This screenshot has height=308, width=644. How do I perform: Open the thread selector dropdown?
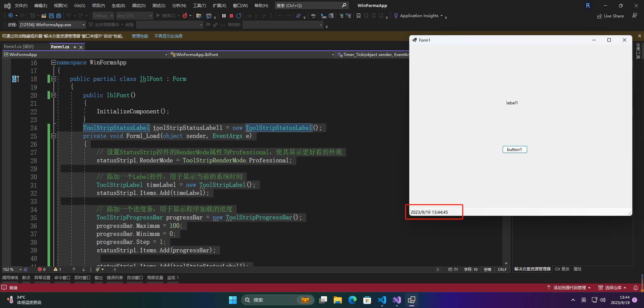coord(170,25)
